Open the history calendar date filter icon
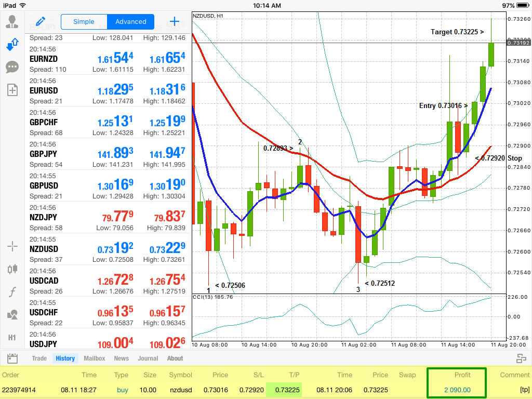The image size is (532, 399). click(x=12, y=358)
